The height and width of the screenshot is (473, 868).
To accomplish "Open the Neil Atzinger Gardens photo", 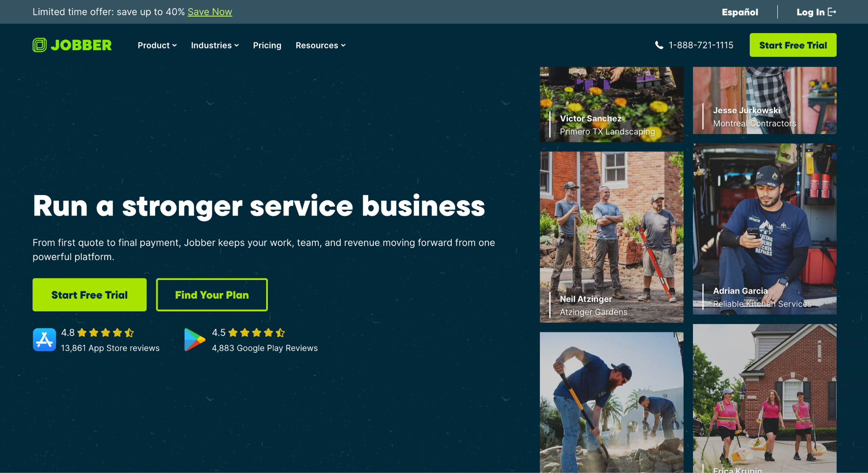I will pos(612,237).
